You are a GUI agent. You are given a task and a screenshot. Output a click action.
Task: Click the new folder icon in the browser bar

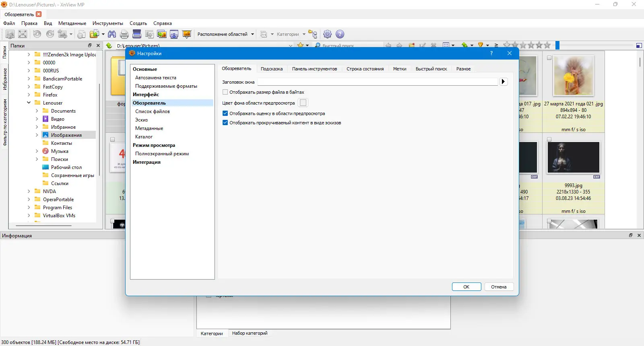(411, 45)
